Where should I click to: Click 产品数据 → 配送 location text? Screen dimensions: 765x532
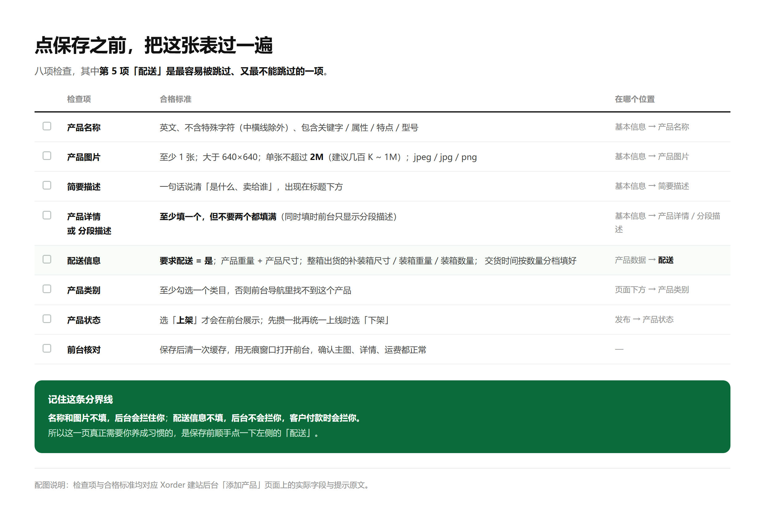click(x=644, y=260)
